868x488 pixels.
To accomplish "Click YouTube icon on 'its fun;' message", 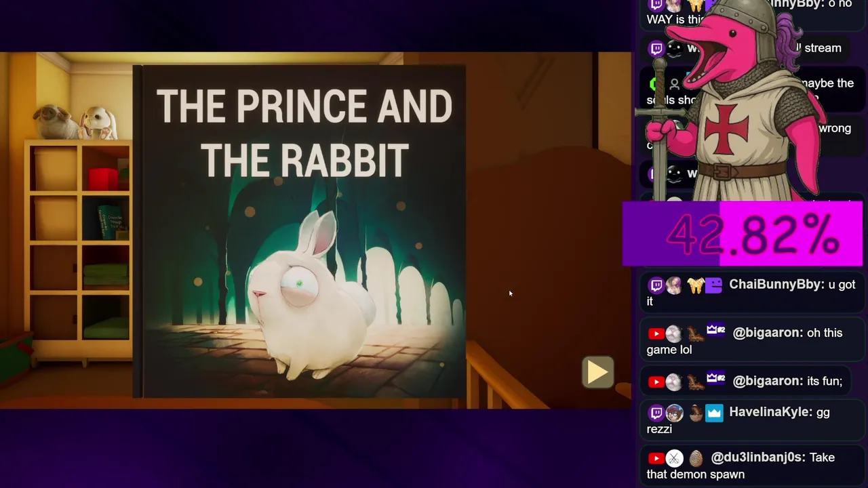I will tap(656, 382).
